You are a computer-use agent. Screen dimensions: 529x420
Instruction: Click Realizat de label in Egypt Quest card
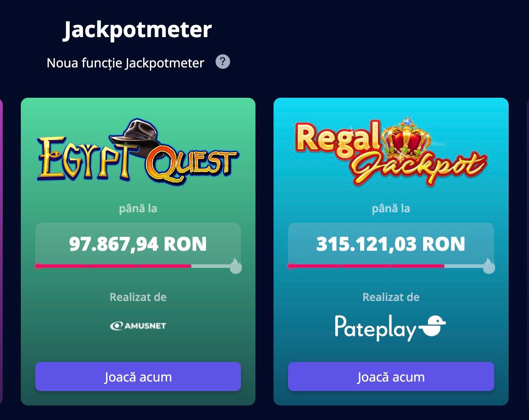[138, 297]
